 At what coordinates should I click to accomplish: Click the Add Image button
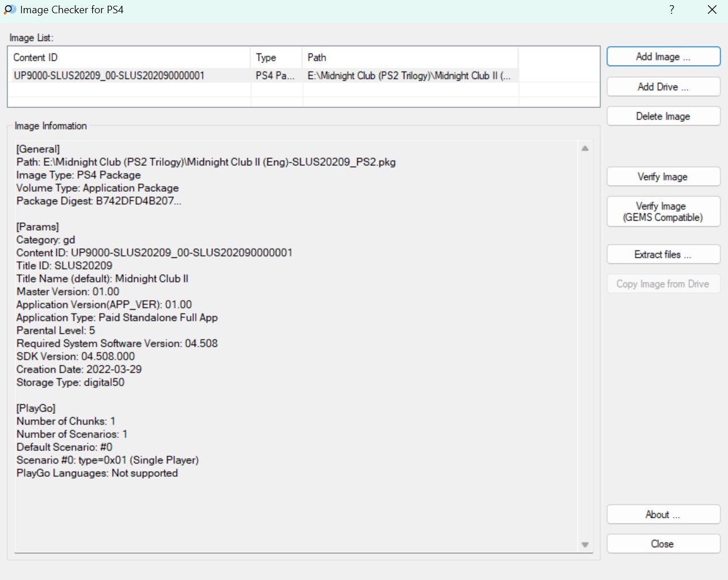tap(663, 56)
